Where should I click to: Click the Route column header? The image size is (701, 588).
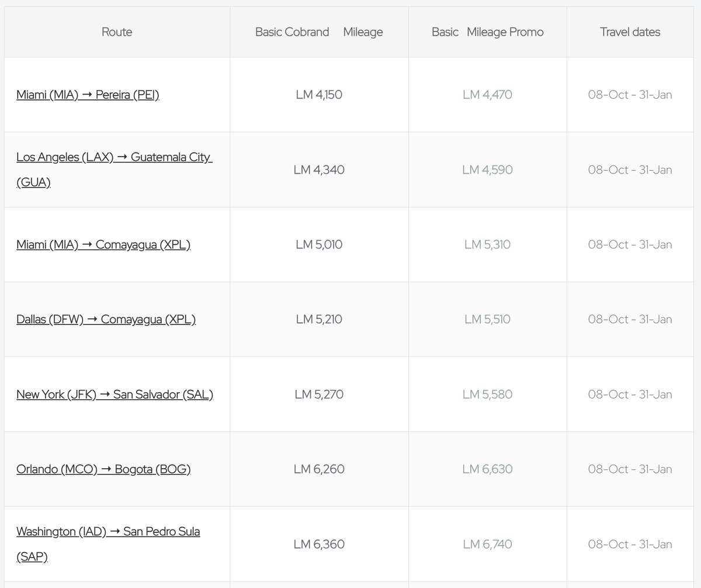coord(117,32)
